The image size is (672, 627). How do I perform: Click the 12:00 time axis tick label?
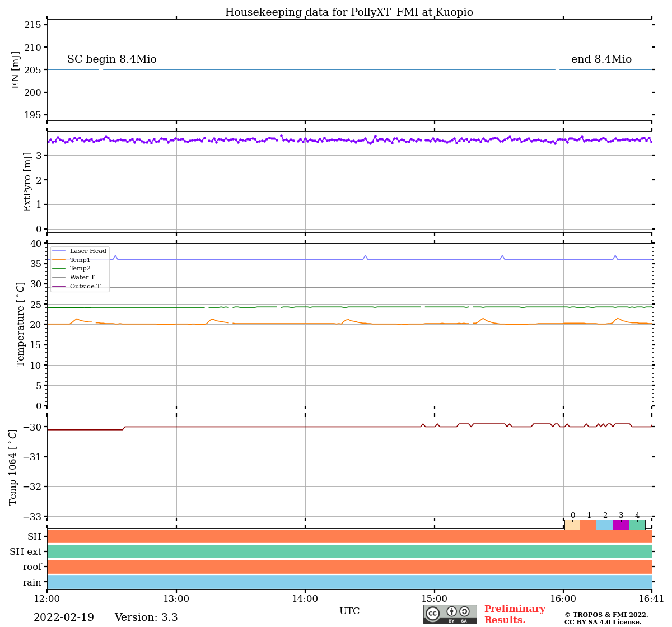[47, 599]
